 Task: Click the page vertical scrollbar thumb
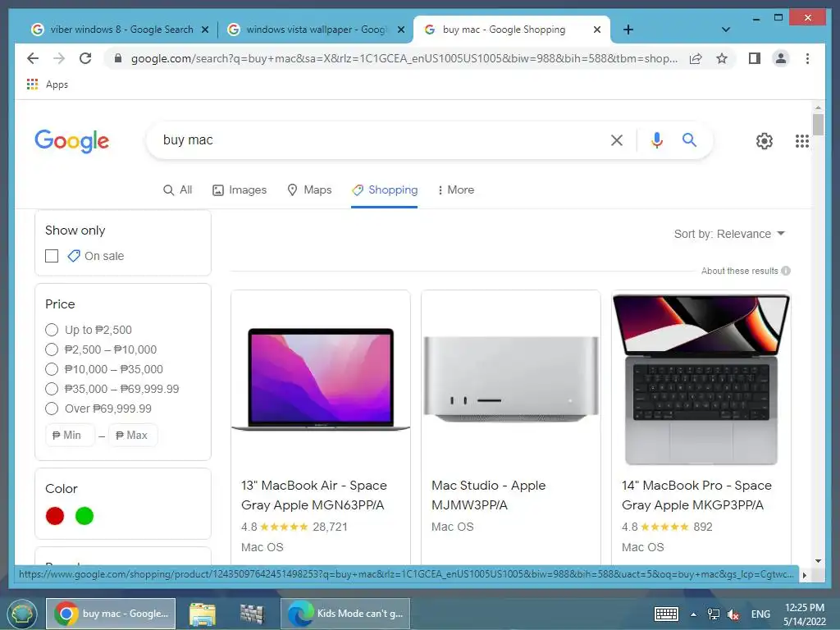click(x=818, y=125)
